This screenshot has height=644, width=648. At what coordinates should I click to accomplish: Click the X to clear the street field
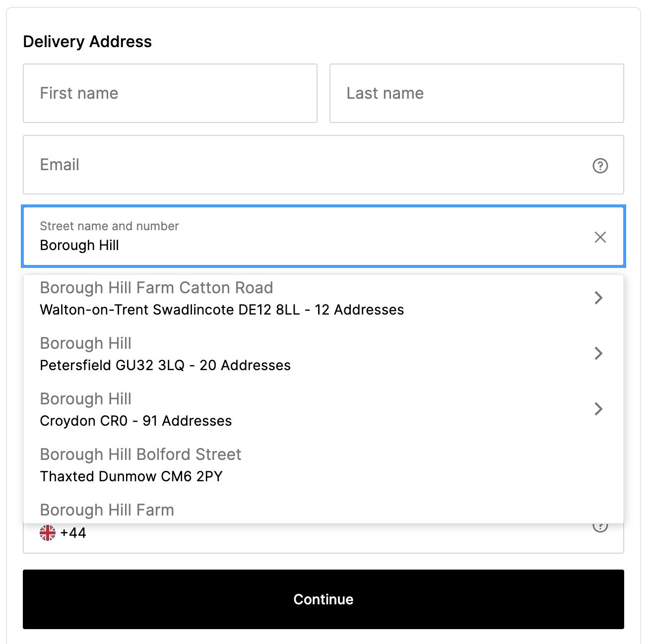pos(600,237)
